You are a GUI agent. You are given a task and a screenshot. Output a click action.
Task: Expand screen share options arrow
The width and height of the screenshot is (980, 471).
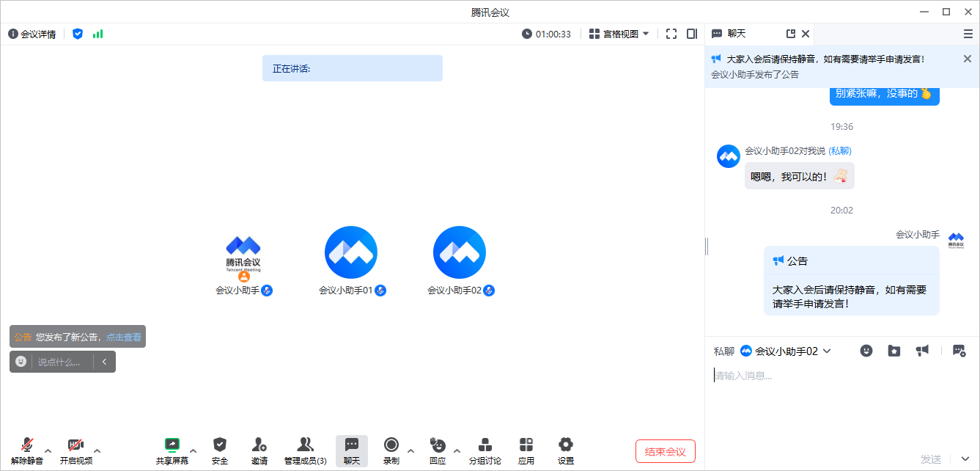194,450
